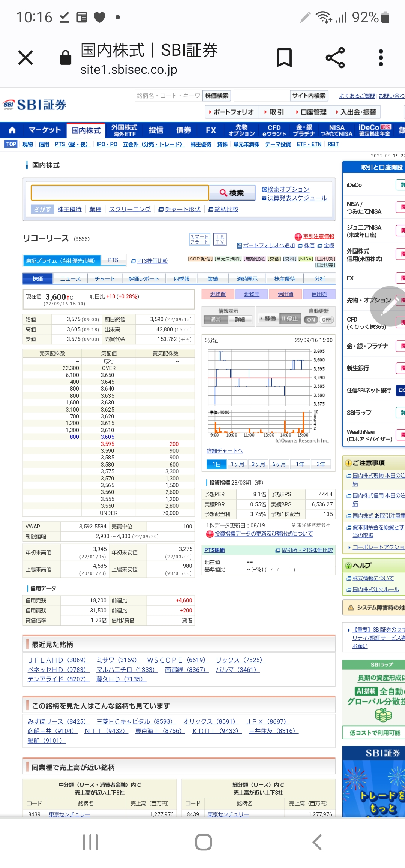Open the ニュース tab
Viewport: 405px width, 868px height.
pos(70,278)
